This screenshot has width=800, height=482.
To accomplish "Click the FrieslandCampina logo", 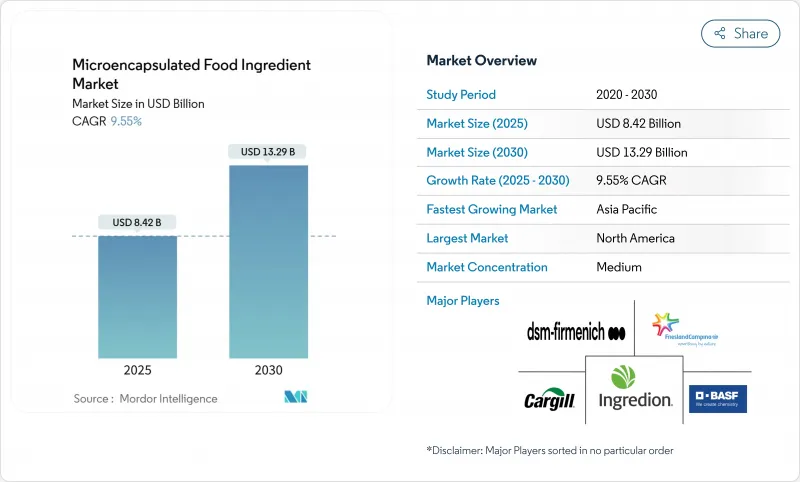I will pyautogui.click(x=690, y=329).
